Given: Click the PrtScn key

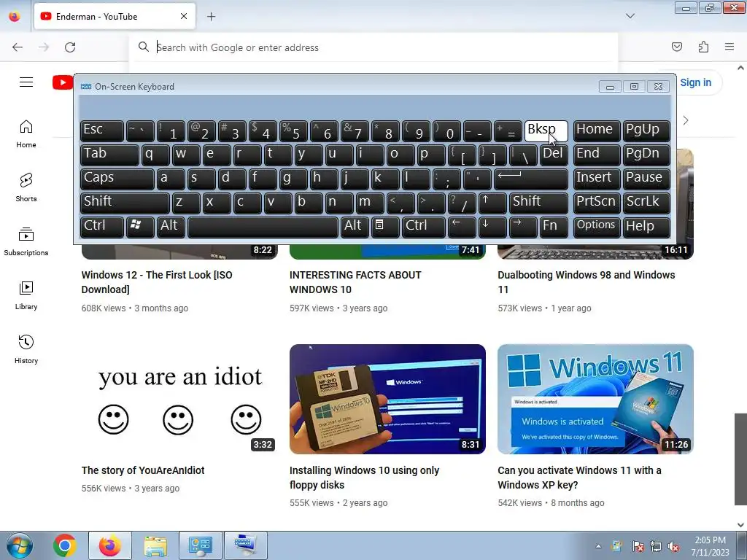Looking at the screenshot, I should coord(597,203).
